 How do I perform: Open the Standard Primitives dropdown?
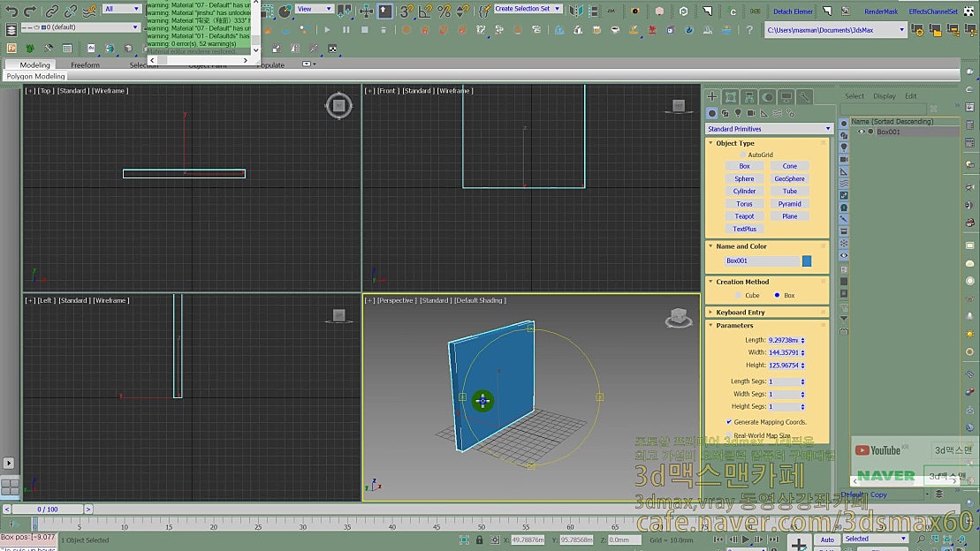(x=768, y=129)
